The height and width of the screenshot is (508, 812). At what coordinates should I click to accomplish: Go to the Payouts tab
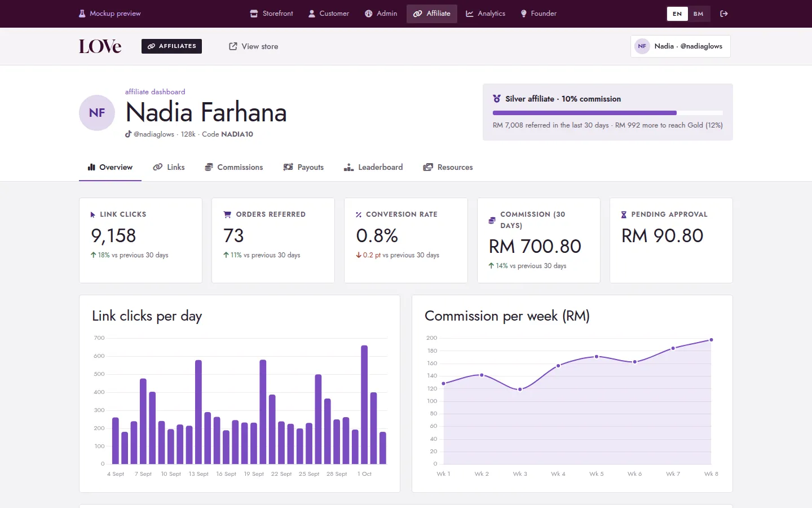click(303, 167)
